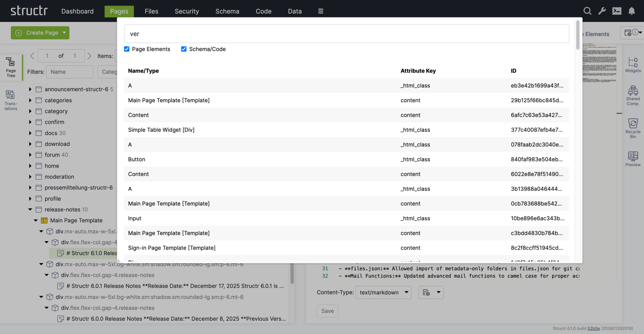644x334 pixels.
Task: Open the page settings icon menu at top right
Action: 632,33
